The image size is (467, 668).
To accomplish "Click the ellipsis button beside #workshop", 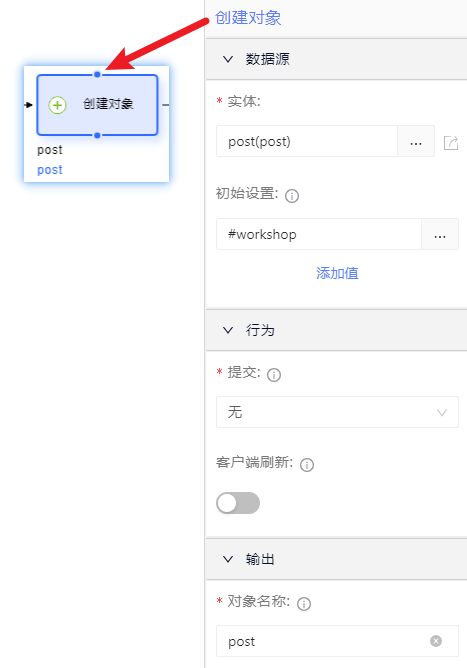I will point(440,234).
